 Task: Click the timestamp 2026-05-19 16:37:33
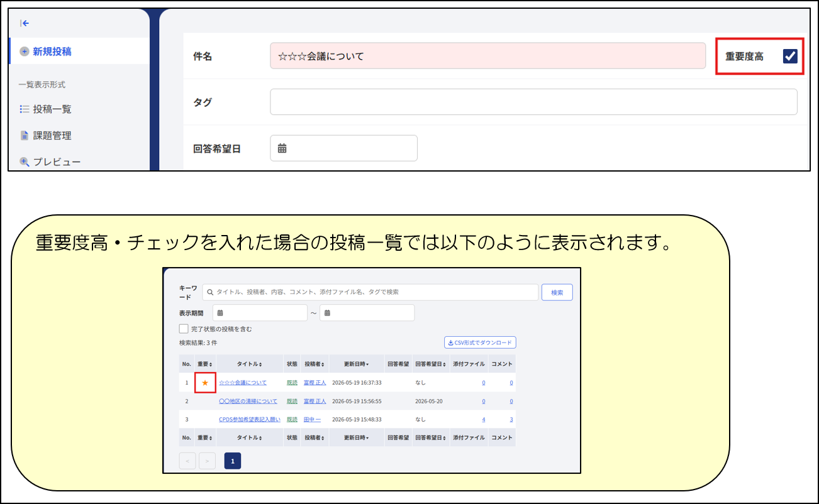357,382
